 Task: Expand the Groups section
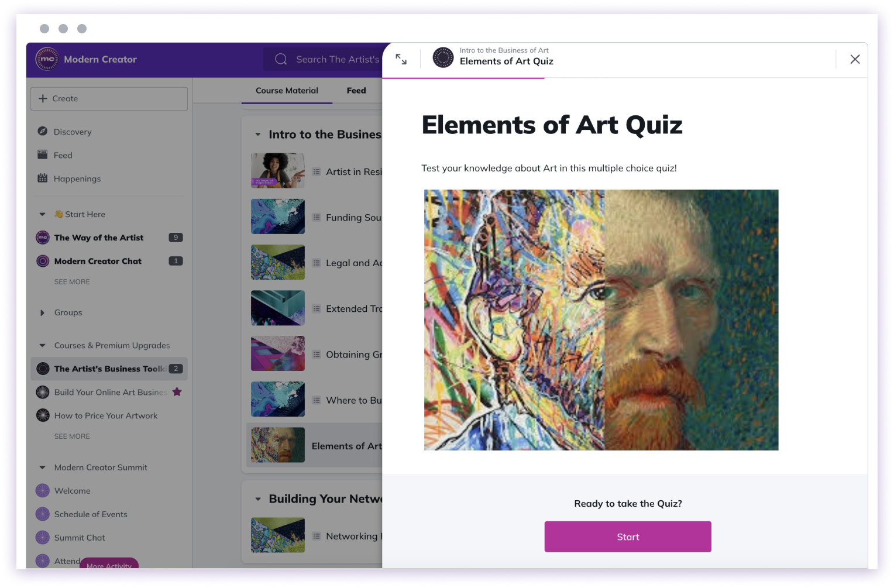point(42,312)
